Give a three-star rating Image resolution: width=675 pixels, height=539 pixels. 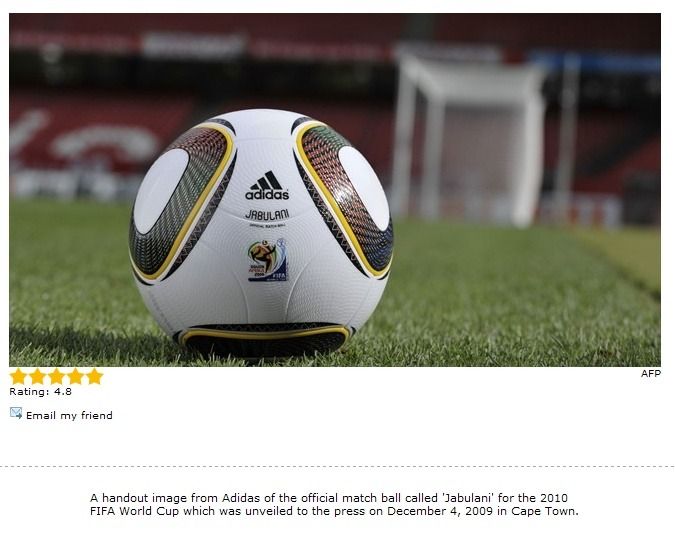[56, 376]
